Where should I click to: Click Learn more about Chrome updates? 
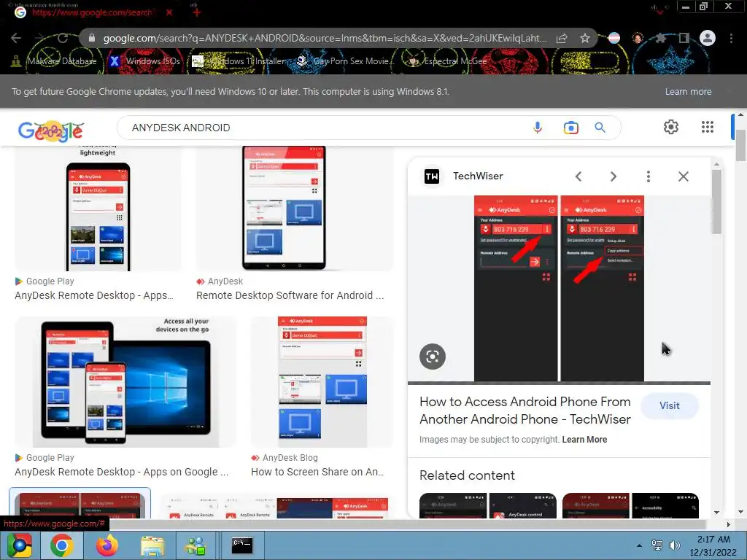point(688,91)
